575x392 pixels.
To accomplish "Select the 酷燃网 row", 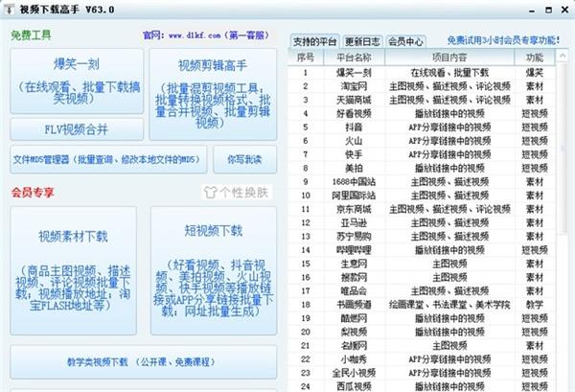I will pos(422,318).
